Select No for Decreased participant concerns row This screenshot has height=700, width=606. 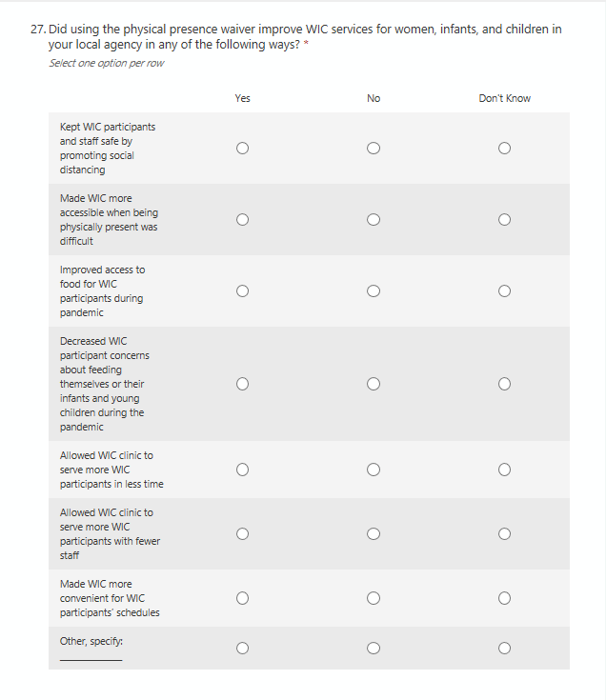pos(374,384)
